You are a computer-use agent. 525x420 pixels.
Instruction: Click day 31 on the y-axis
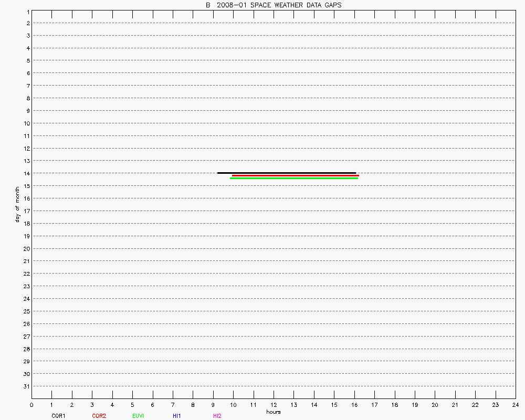tap(26, 386)
